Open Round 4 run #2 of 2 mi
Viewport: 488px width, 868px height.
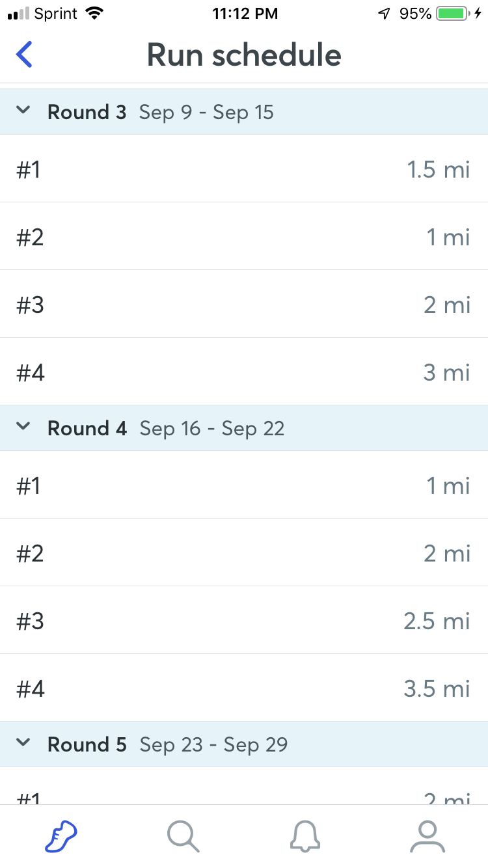click(x=244, y=553)
